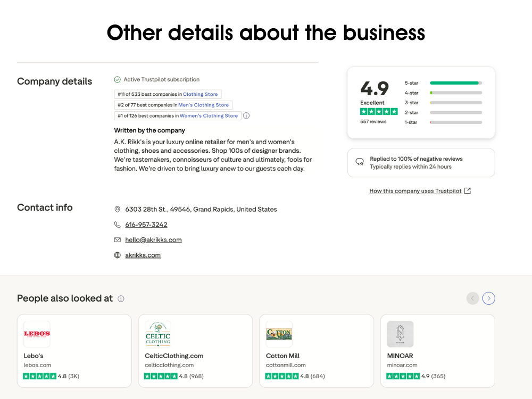Click the minoar.com domain text

(402, 365)
